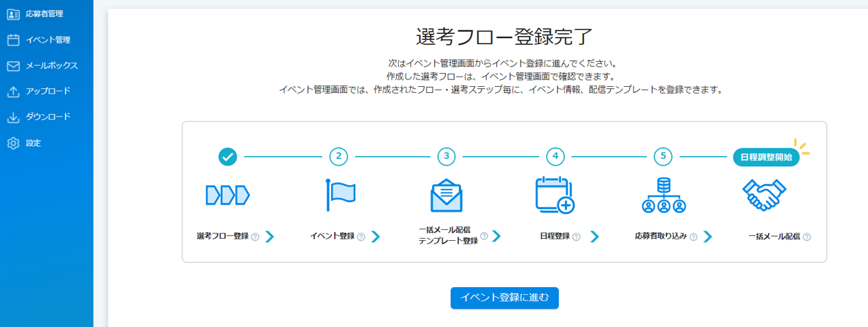Click the handshake bulk mail icon
This screenshot has height=327, width=868.
pyautogui.click(x=765, y=195)
